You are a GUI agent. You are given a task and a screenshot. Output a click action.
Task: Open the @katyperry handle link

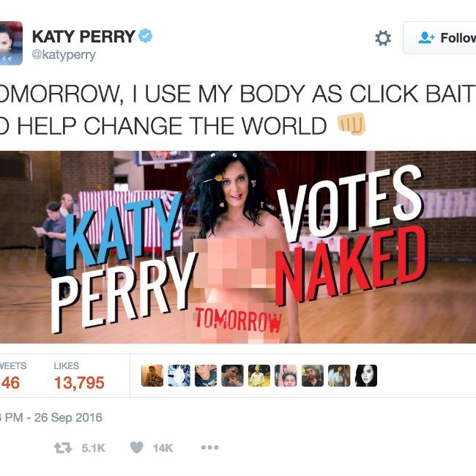(x=64, y=55)
